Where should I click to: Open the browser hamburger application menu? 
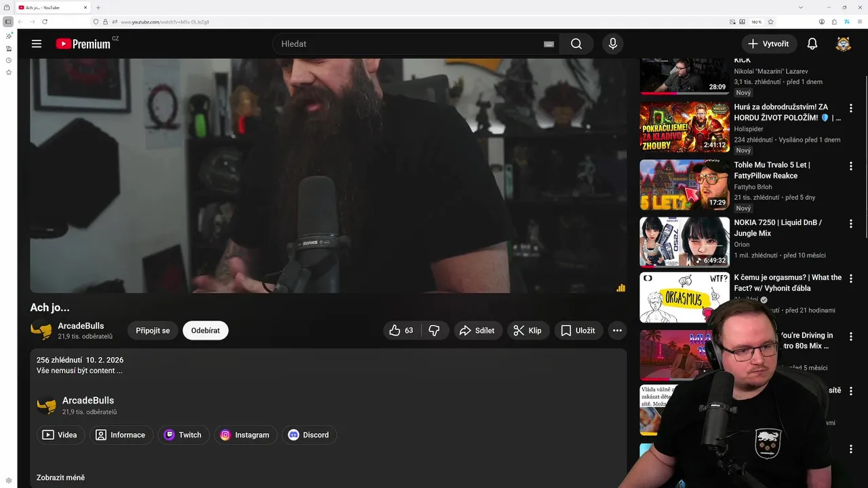(x=859, y=22)
